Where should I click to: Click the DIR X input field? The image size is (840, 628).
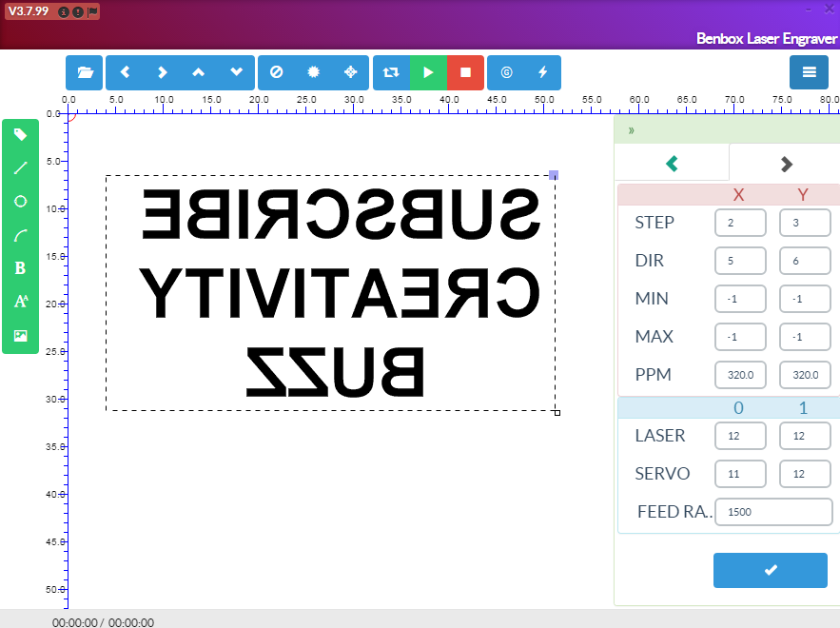[x=740, y=261]
